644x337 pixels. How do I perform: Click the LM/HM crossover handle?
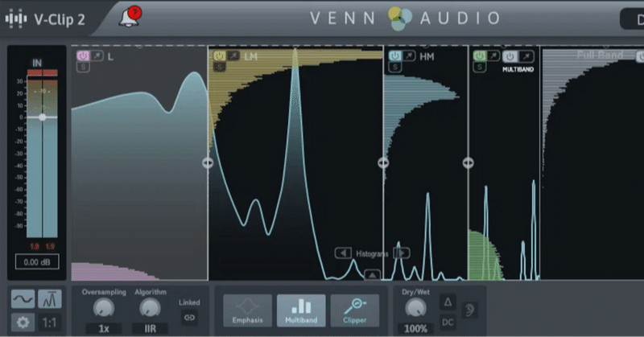point(383,163)
